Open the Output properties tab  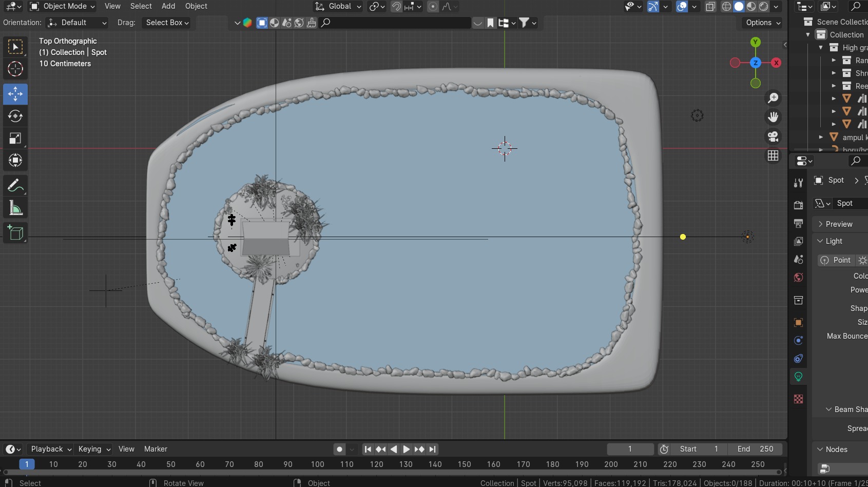pos(798,223)
